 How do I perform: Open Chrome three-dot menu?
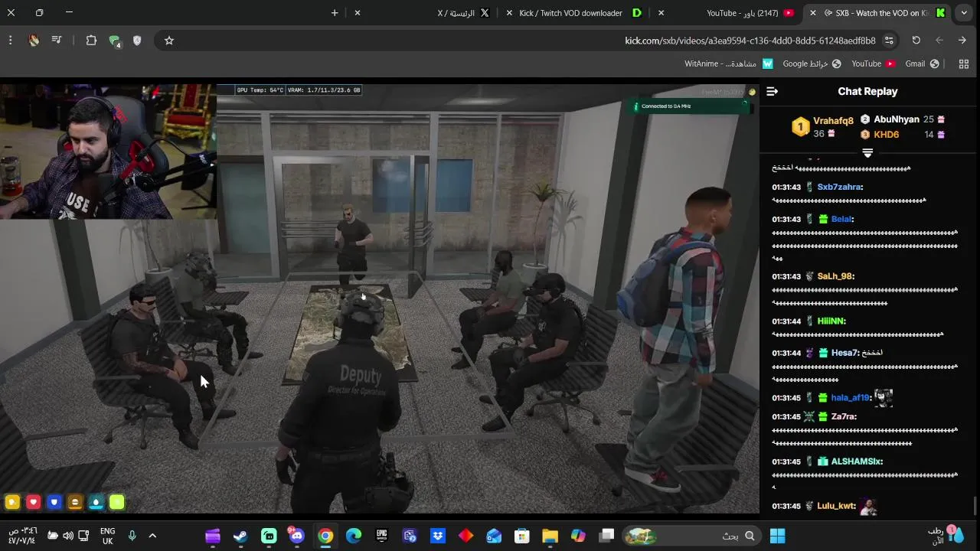coord(10,41)
